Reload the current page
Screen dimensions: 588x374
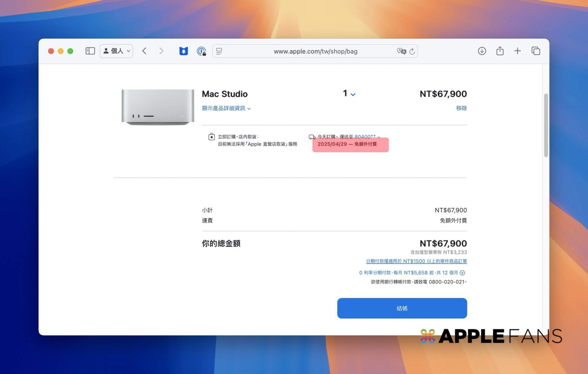pos(412,51)
